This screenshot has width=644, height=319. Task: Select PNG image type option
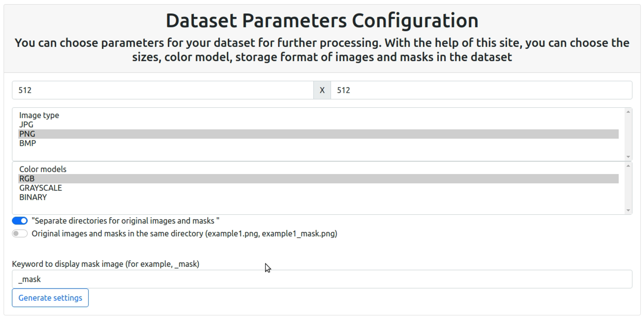(x=27, y=134)
